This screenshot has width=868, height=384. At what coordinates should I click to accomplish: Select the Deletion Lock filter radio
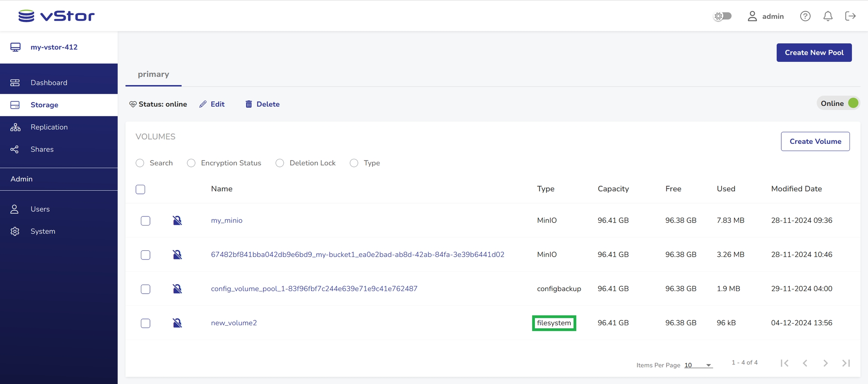coord(280,163)
